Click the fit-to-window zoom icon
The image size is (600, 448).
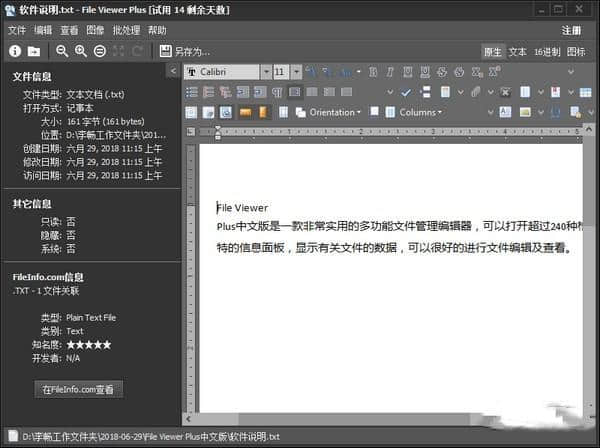click(100, 51)
